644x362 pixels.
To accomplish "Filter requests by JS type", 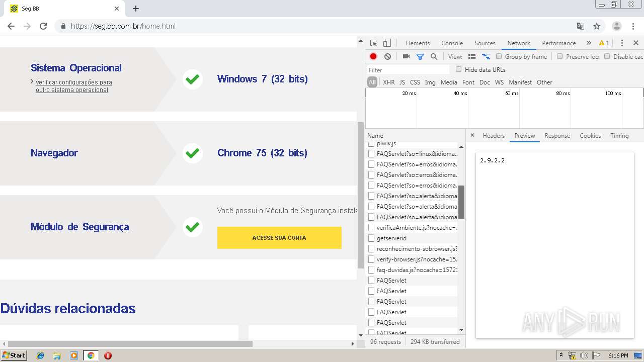I will click(402, 82).
